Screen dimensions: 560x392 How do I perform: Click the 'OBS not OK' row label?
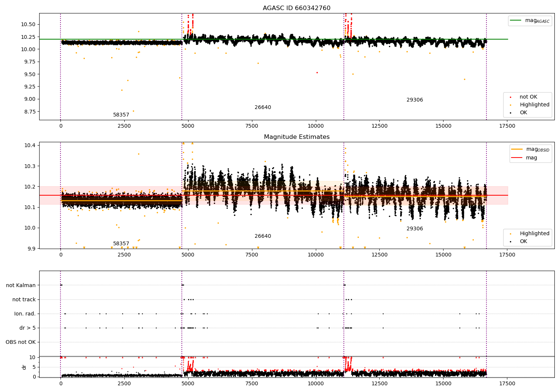[x=21, y=342]
